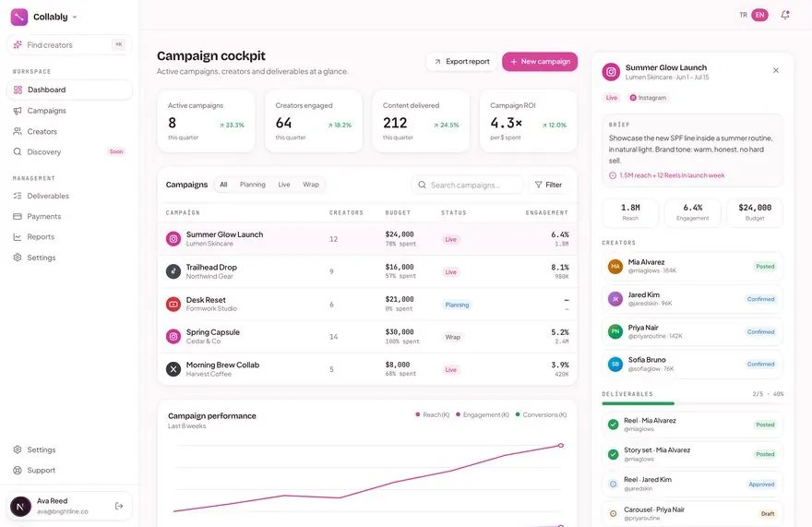Click the log out icon beside Ava Reed
This screenshot has height=527, width=812.
click(x=119, y=506)
